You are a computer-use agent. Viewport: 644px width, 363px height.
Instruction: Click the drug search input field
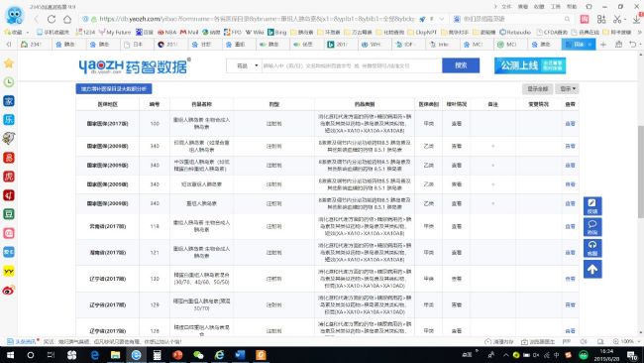pyautogui.click(x=352, y=65)
